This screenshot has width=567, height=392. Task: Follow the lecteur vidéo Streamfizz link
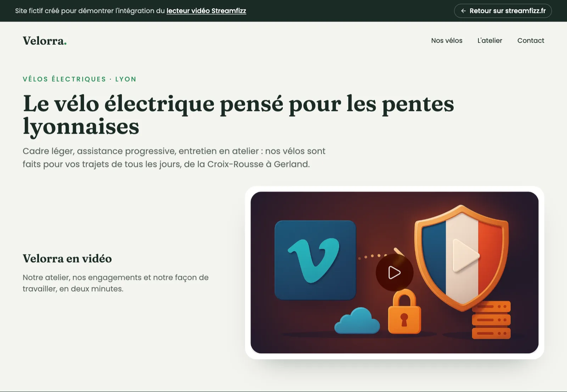pyautogui.click(x=206, y=11)
